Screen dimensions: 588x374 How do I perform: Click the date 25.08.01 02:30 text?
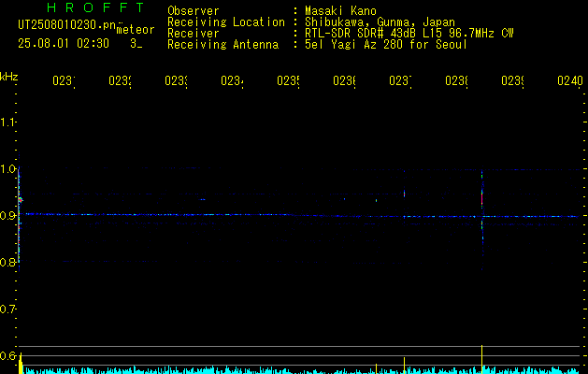[x=64, y=44]
